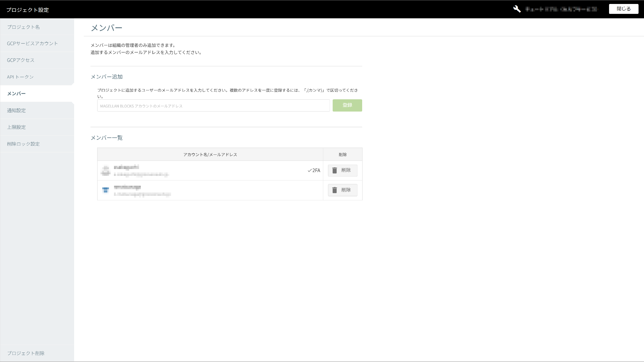Delete the first member with 2FA
The image size is (644, 362).
tap(343, 171)
